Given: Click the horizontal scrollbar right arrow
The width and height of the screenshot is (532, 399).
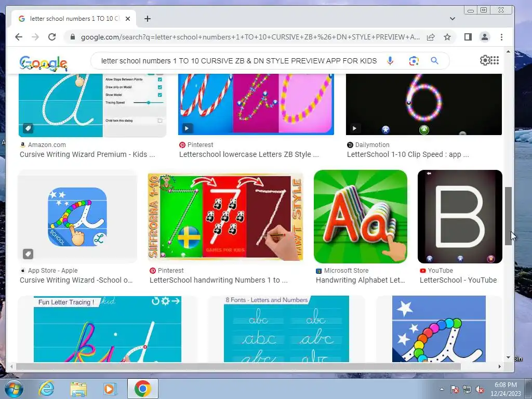Looking at the screenshot, I should 499,366.
